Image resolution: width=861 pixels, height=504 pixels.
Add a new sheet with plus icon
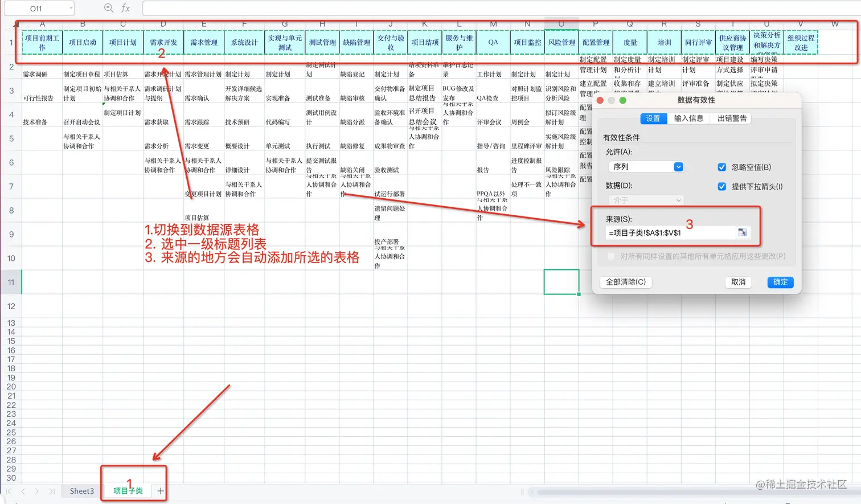point(161,491)
